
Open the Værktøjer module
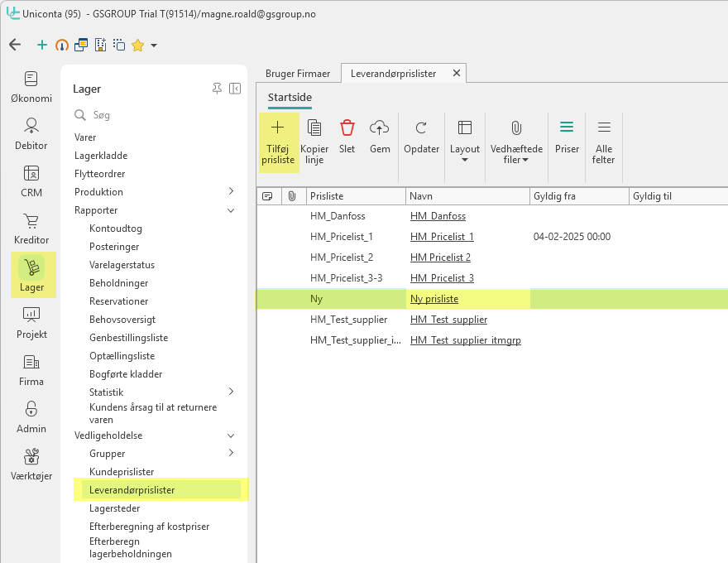[x=31, y=465]
